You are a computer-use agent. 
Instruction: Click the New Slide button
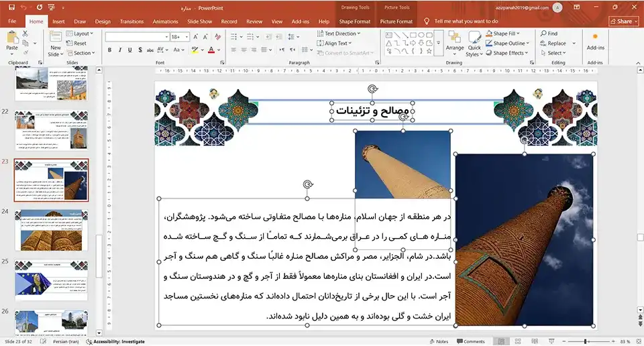(56, 44)
